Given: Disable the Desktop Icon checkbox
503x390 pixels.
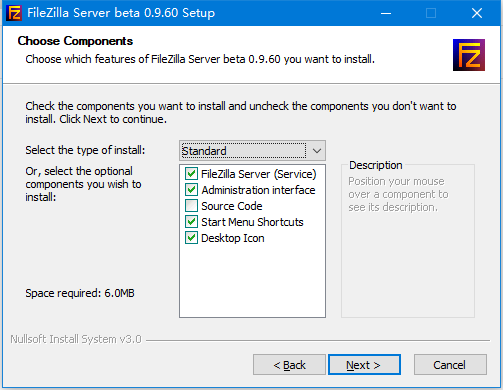Looking at the screenshot, I should pos(191,238).
